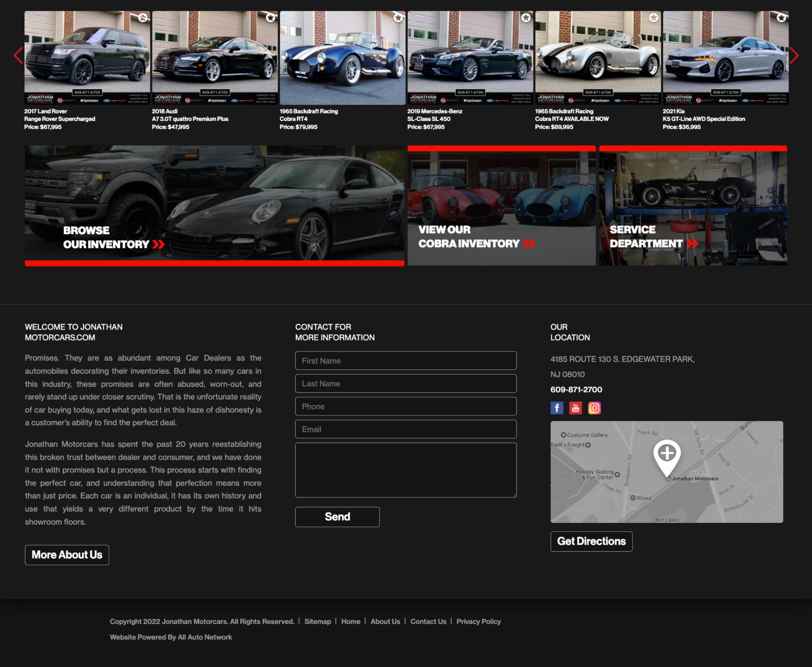
Task: Submit the form with Send
Action: tap(337, 517)
